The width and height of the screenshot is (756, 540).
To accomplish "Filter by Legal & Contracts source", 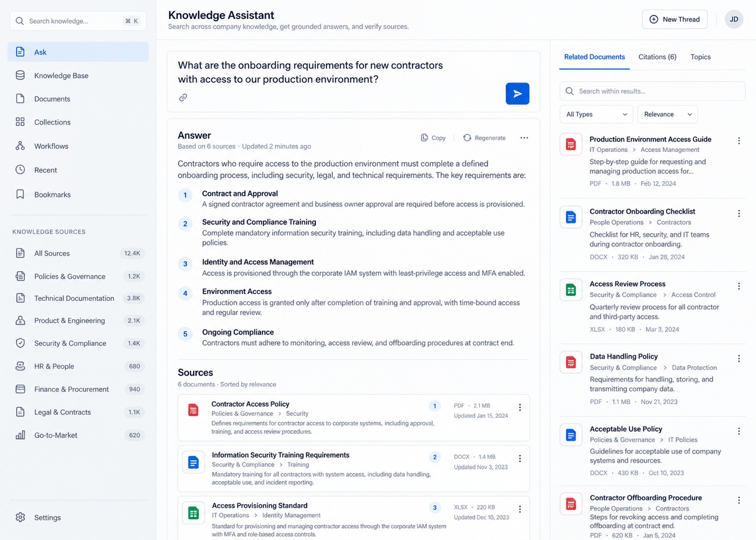I will coord(78,412).
